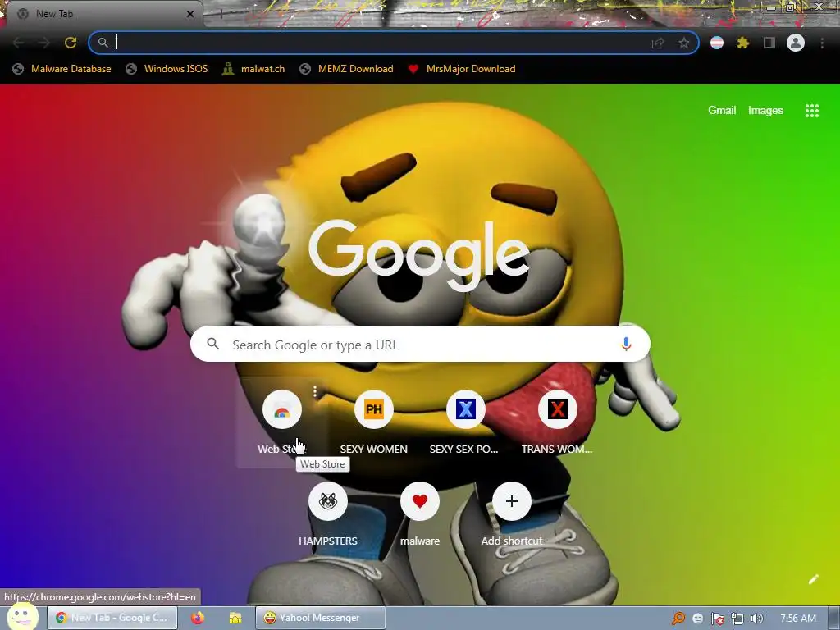The image size is (840, 630).
Task: Open the SEXY SEX PO... shortcut tile
Action: click(466, 422)
